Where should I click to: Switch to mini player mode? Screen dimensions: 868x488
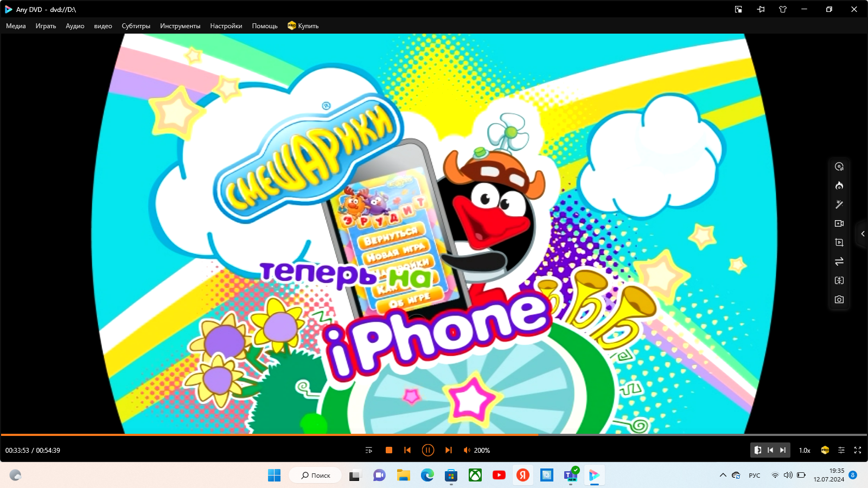point(738,9)
